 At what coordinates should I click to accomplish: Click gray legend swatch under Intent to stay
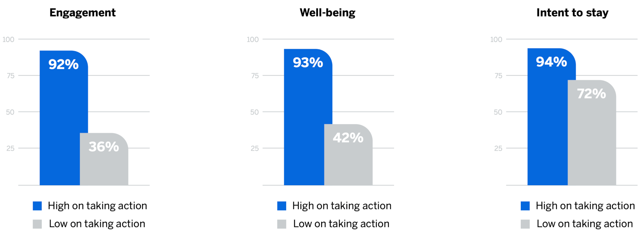click(x=525, y=224)
